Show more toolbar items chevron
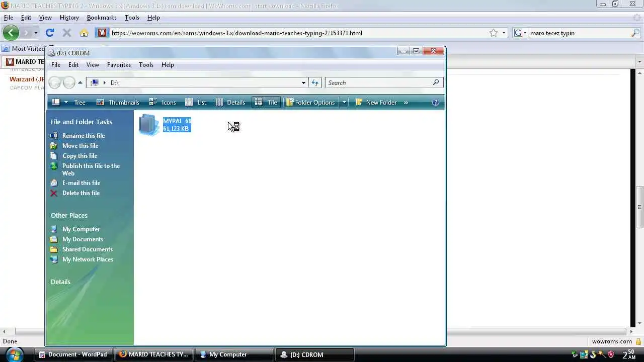The height and width of the screenshot is (362, 644). 406,102
